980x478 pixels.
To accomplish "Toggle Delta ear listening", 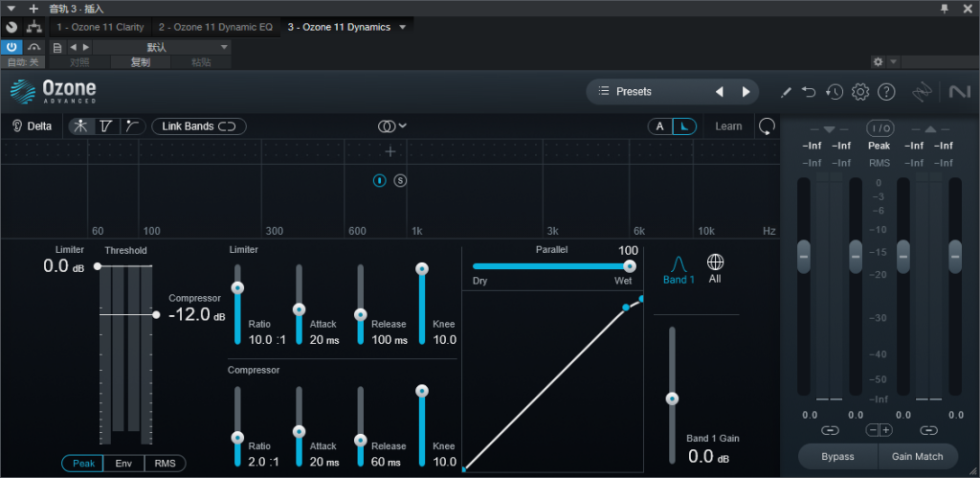I will tap(32, 126).
